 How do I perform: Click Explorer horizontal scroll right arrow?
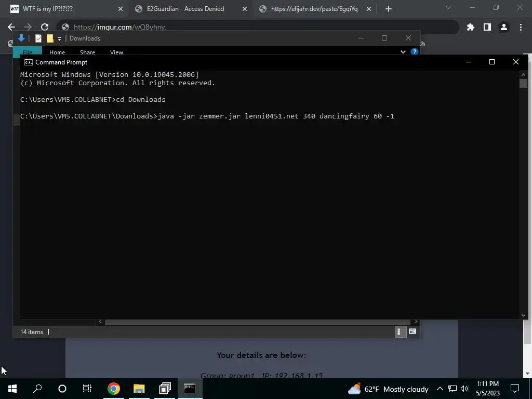pyautogui.click(x=416, y=322)
